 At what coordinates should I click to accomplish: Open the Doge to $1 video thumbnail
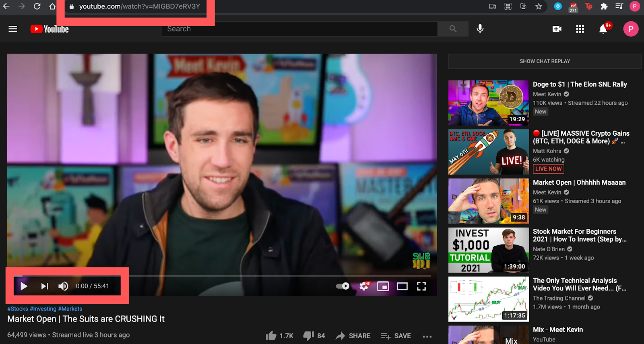(x=489, y=103)
